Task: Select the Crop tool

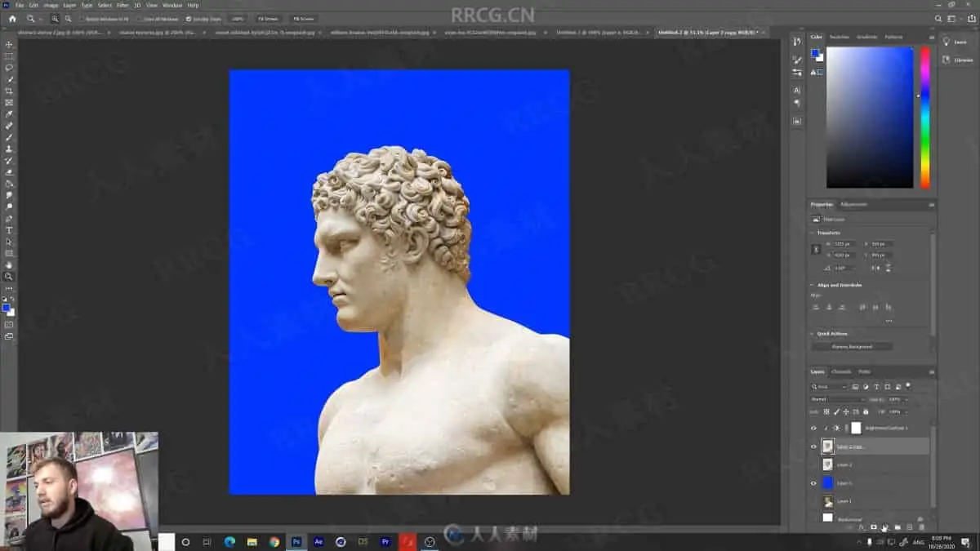Action: pyautogui.click(x=9, y=91)
